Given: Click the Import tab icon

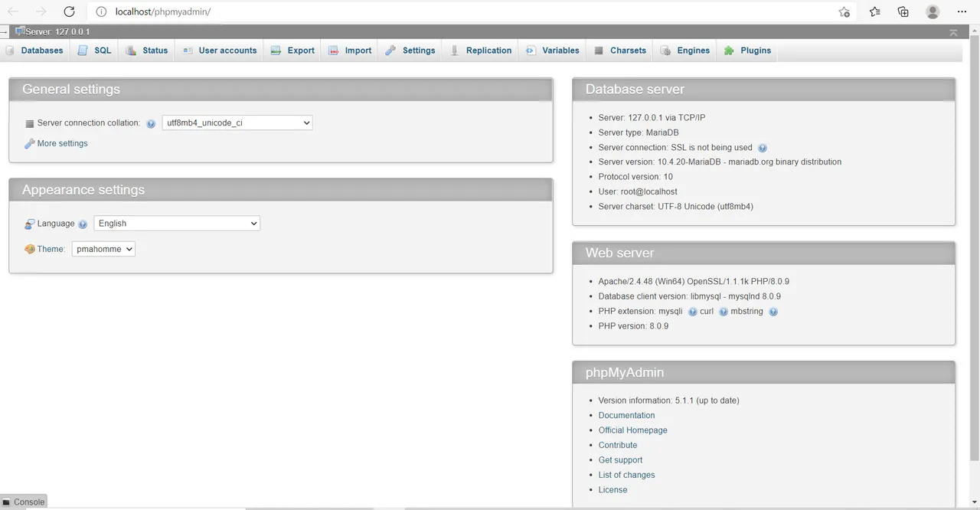Looking at the screenshot, I should click(x=334, y=51).
